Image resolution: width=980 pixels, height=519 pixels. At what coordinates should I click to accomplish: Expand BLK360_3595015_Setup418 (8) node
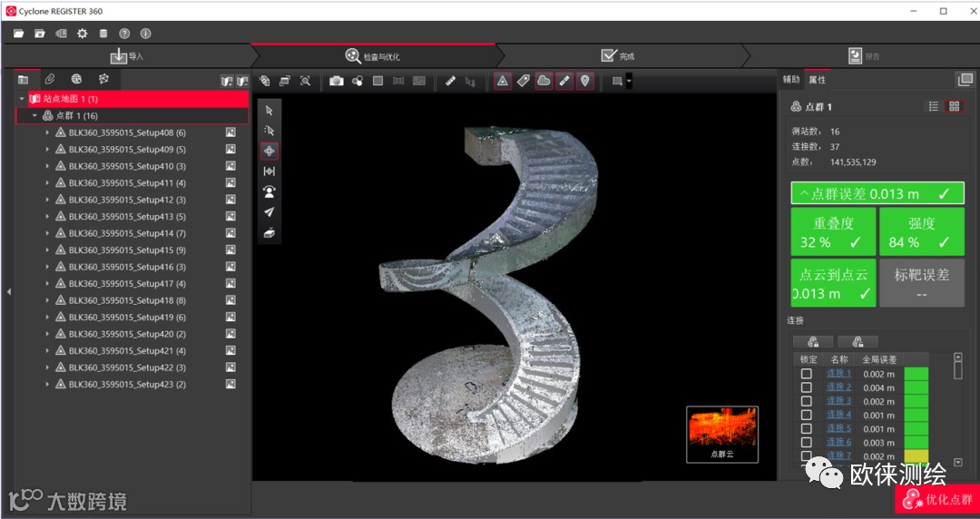47,300
